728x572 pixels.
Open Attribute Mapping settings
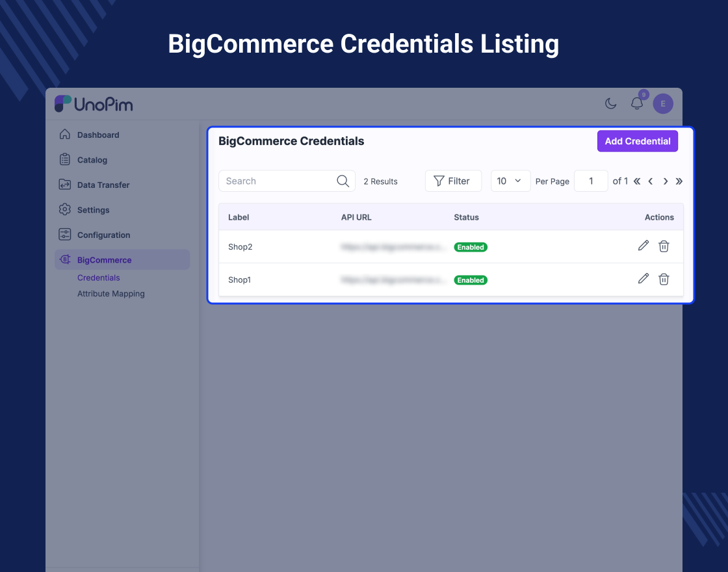110,293
